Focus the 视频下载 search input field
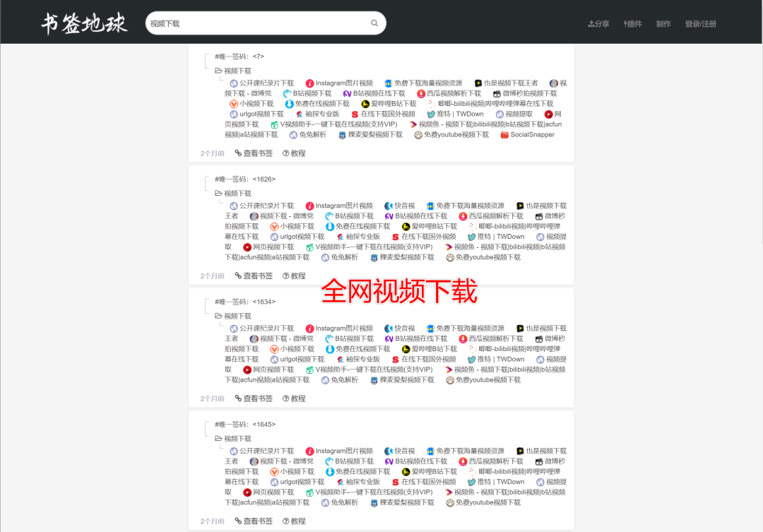Image resolution: width=763 pixels, height=532 pixels. [266, 23]
